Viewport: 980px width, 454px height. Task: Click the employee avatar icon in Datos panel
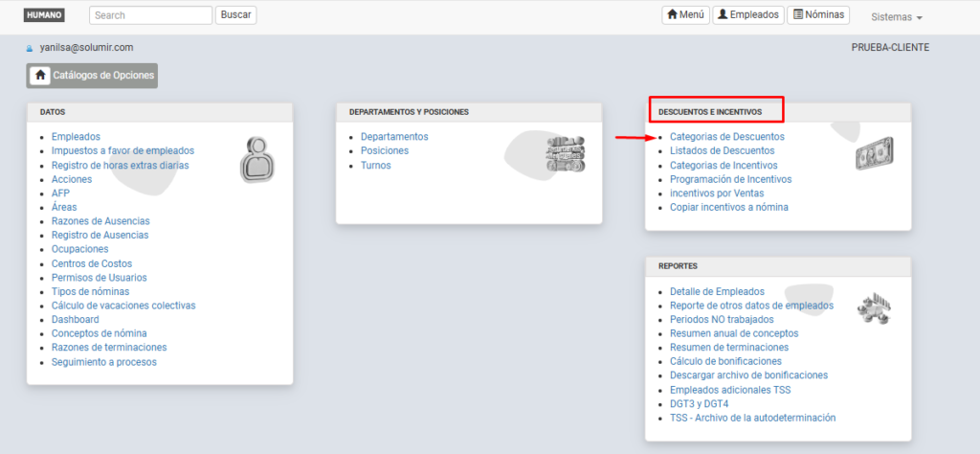click(257, 160)
